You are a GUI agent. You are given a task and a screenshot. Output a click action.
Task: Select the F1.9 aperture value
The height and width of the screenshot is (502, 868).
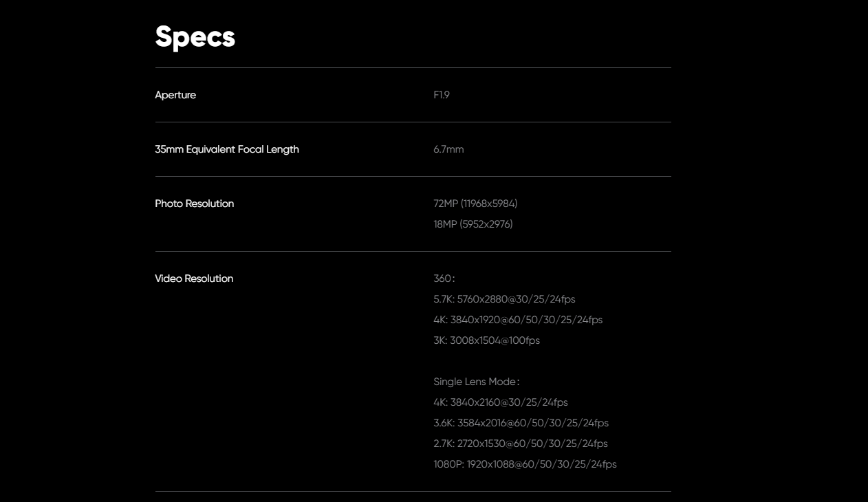(x=442, y=95)
